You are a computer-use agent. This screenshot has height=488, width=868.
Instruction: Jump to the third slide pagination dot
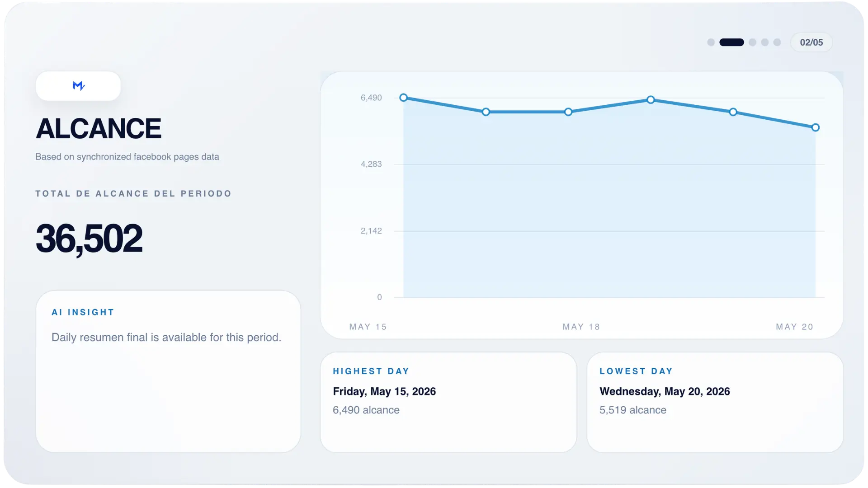(752, 42)
